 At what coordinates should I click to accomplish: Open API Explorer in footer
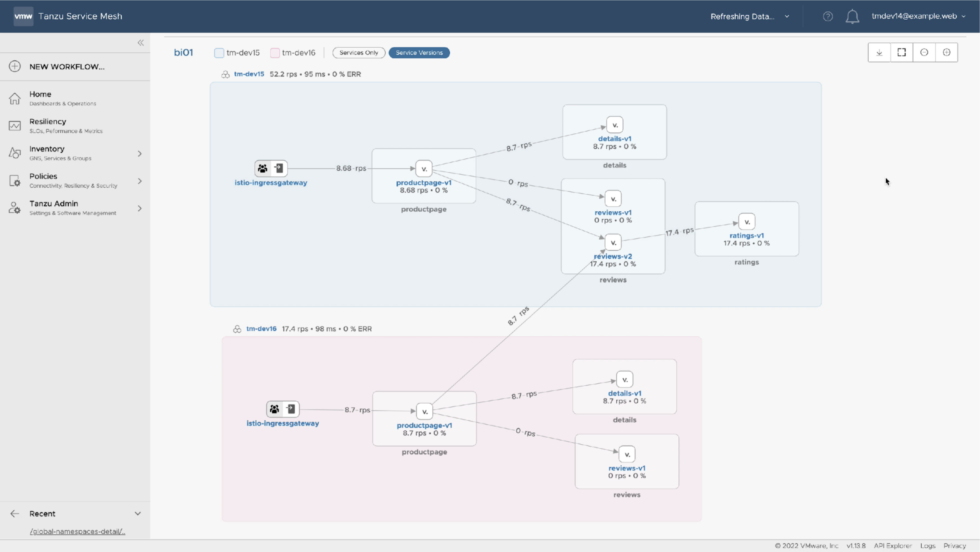click(893, 546)
